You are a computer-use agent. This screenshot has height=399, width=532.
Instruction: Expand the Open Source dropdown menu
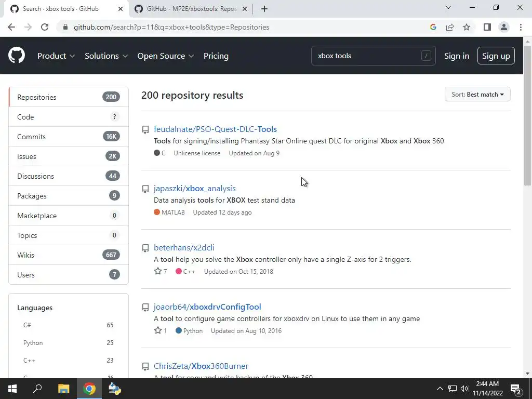pyautogui.click(x=166, y=56)
